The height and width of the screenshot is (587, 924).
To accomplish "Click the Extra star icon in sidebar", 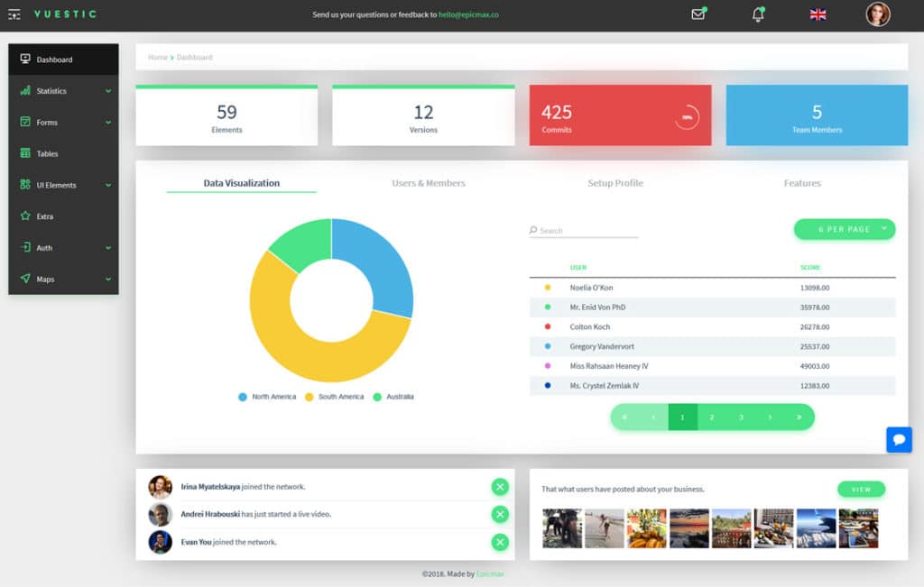I will (x=25, y=216).
